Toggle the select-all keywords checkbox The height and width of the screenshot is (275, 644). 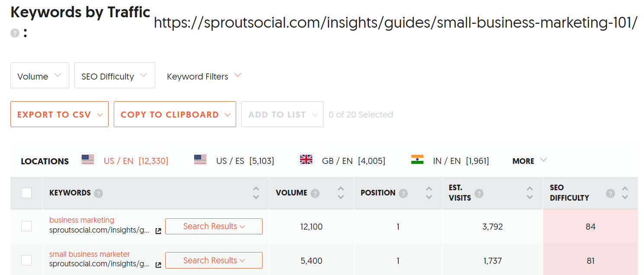[26, 193]
